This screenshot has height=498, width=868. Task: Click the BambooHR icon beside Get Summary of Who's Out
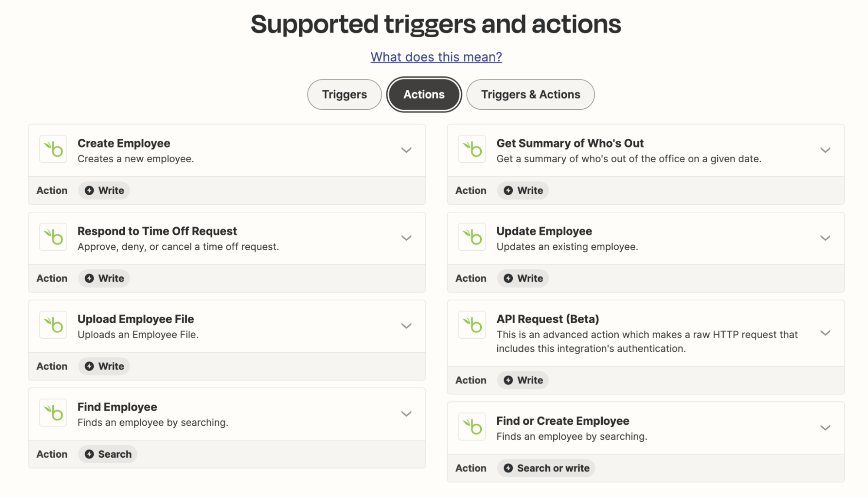click(472, 149)
